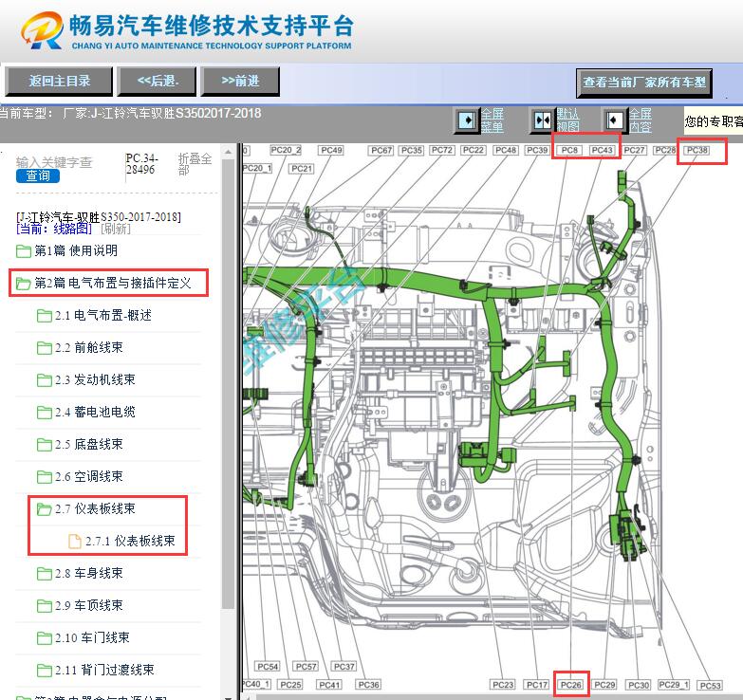The image size is (743, 700).
Task: Go back with <<后退 button
Action: [x=158, y=81]
